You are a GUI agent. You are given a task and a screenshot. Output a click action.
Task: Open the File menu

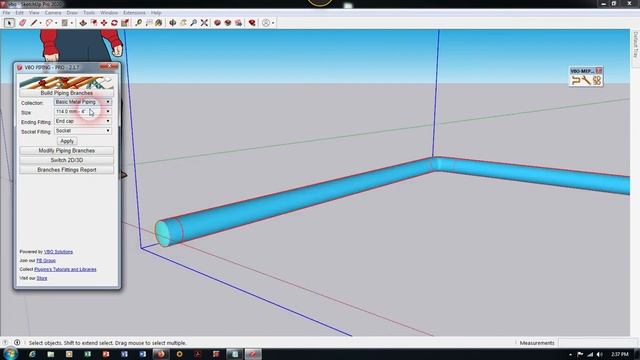point(7,13)
